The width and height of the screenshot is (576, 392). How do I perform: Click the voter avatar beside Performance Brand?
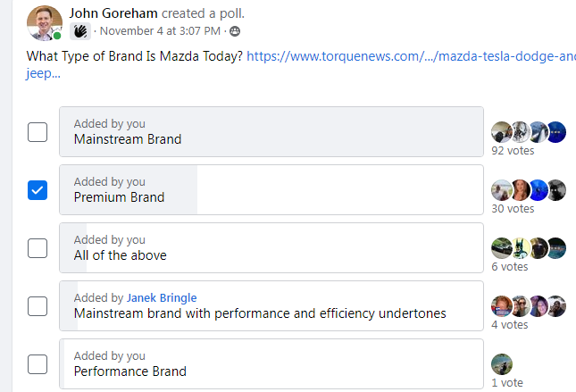point(502,364)
